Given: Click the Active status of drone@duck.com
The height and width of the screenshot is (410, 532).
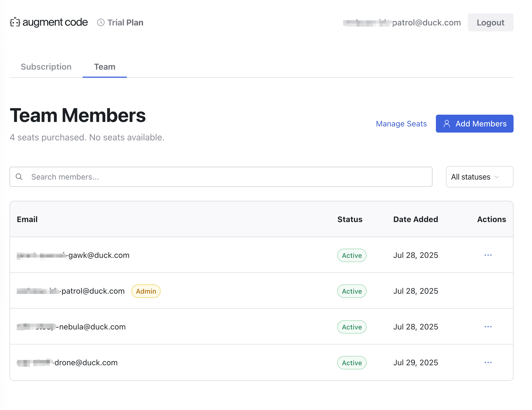Looking at the screenshot, I should pyautogui.click(x=352, y=363).
